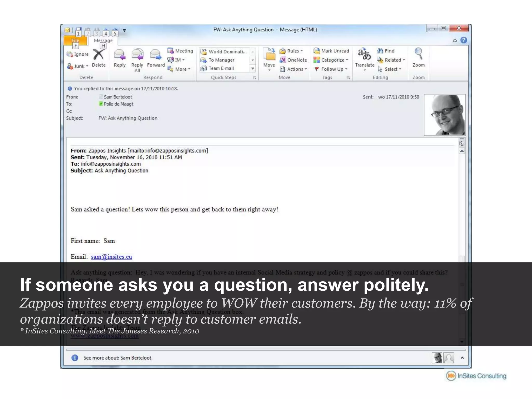532x399 pixels.
Task: Click the Forward icon
Action: pyautogui.click(x=156, y=58)
